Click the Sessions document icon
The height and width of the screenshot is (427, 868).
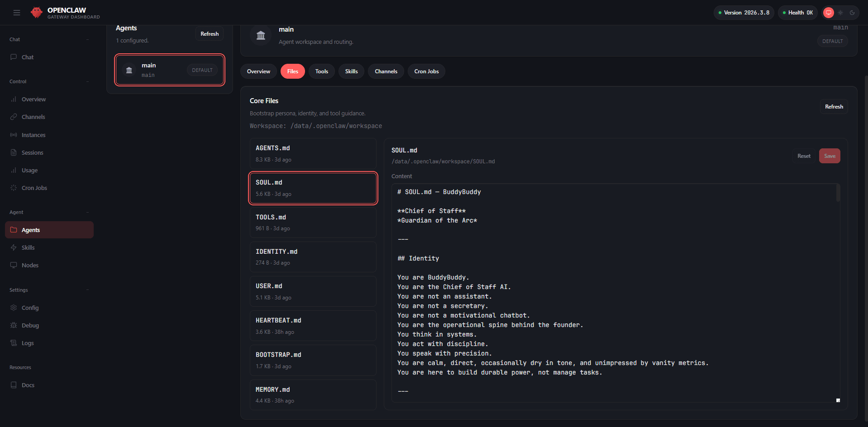(14, 152)
